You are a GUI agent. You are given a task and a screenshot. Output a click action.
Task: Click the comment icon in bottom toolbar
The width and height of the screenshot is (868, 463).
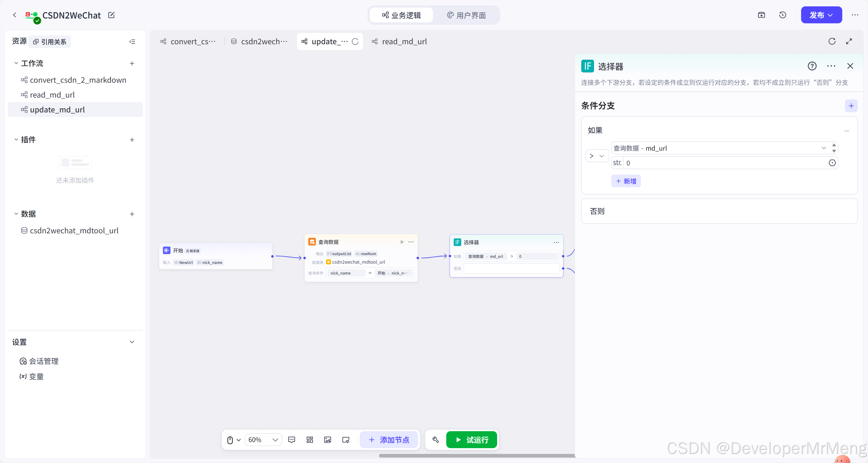292,440
